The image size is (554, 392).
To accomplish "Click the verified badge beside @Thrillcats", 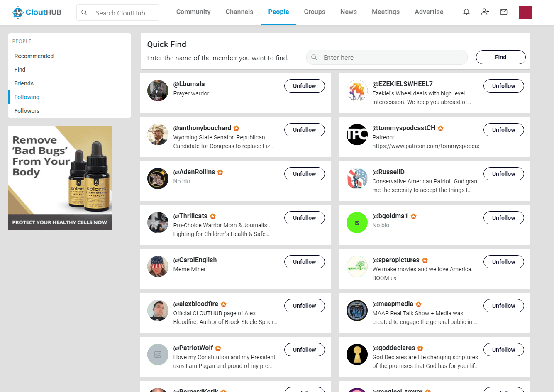I will [x=212, y=216].
